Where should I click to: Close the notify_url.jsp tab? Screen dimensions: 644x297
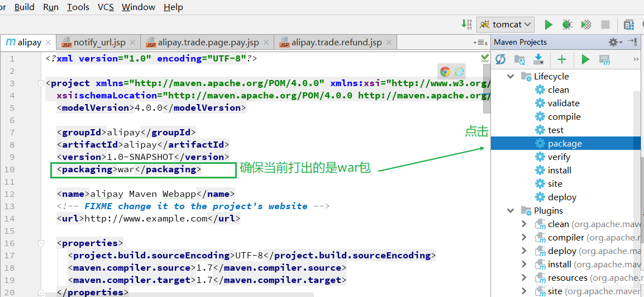132,43
